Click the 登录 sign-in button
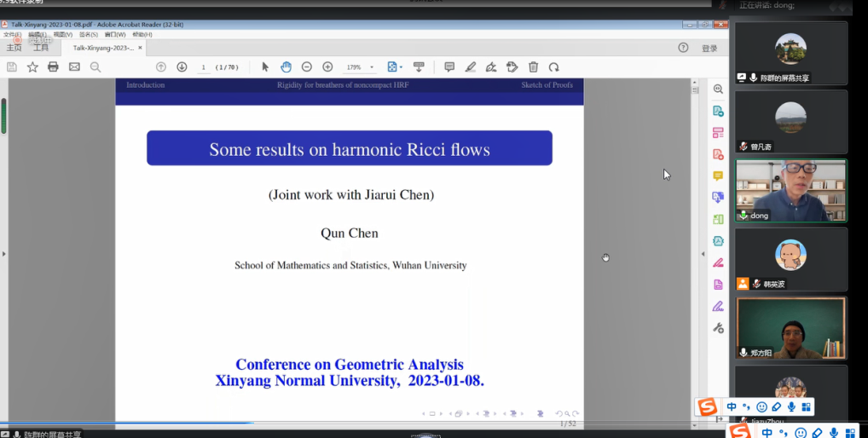This screenshot has width=868, height=438. [709, 49]
